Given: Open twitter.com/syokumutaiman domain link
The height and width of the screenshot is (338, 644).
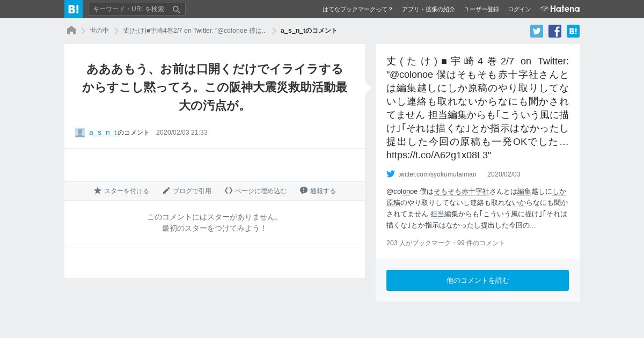Looking at the screenshot, I should click(437, 174).
